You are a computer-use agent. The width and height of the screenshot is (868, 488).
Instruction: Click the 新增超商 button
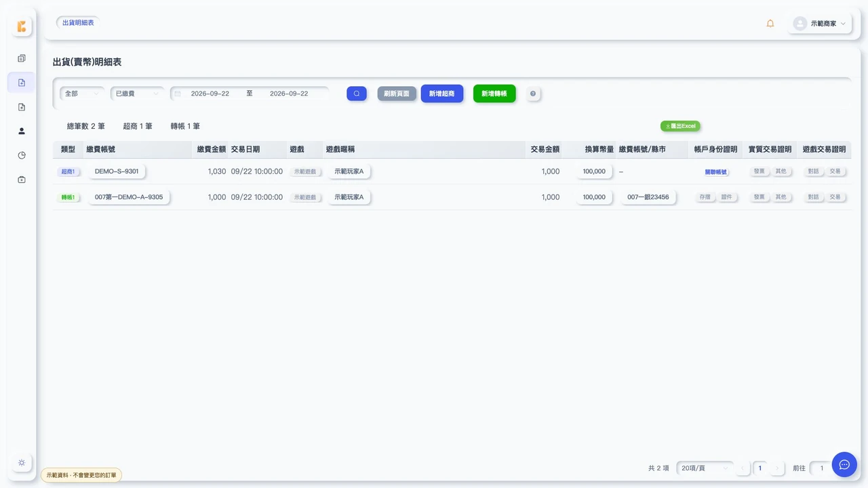coord(442,94)
